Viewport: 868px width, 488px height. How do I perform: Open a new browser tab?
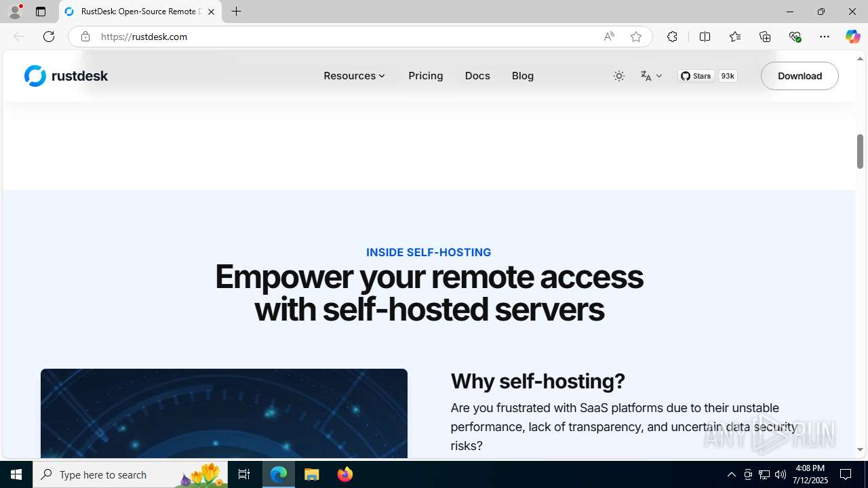(236, 12)
